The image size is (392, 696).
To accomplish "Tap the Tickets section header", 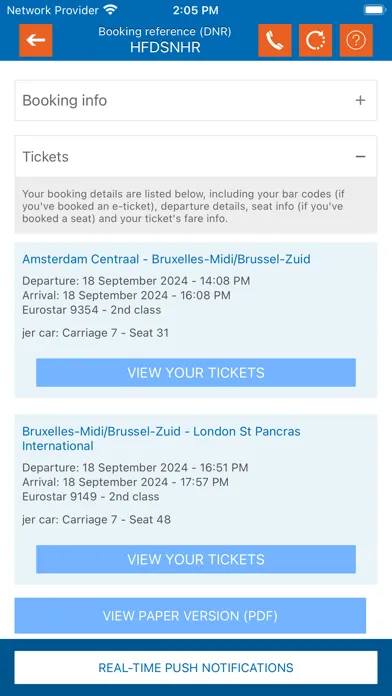I will pos(196,157).
